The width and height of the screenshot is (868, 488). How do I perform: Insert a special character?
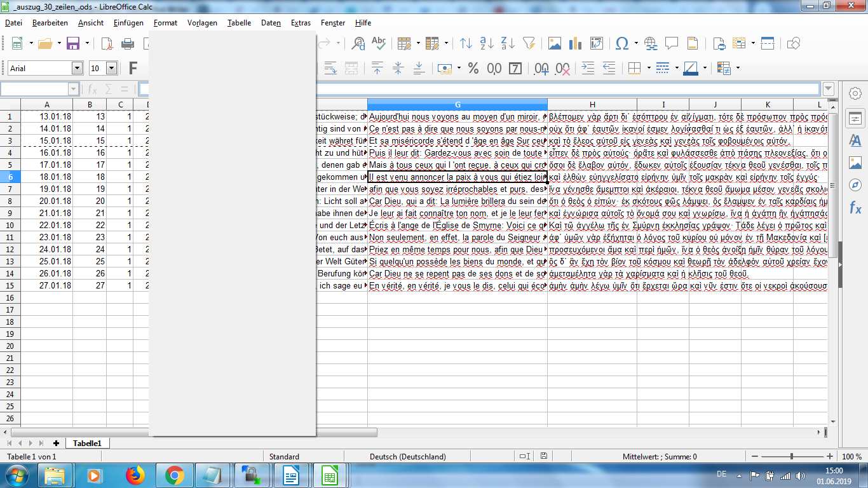coord(621,43)
